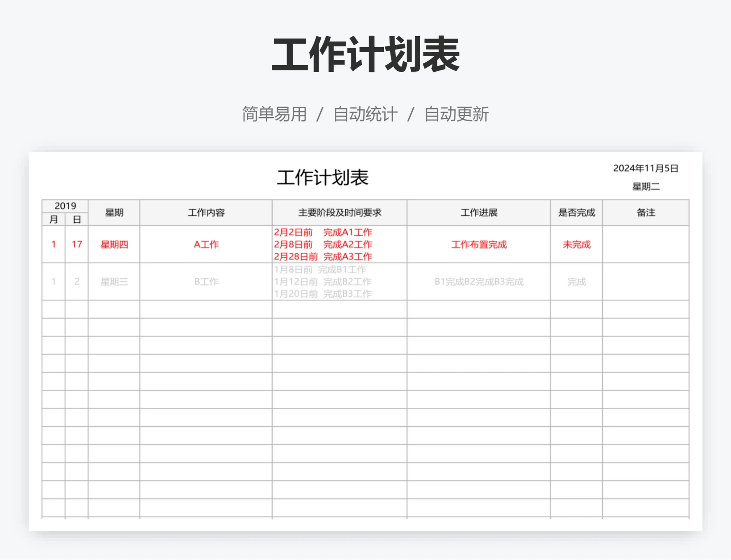Screen dimensions: 731x560
Task: Select the A工作 task cell
Action: tap(205, 245)
